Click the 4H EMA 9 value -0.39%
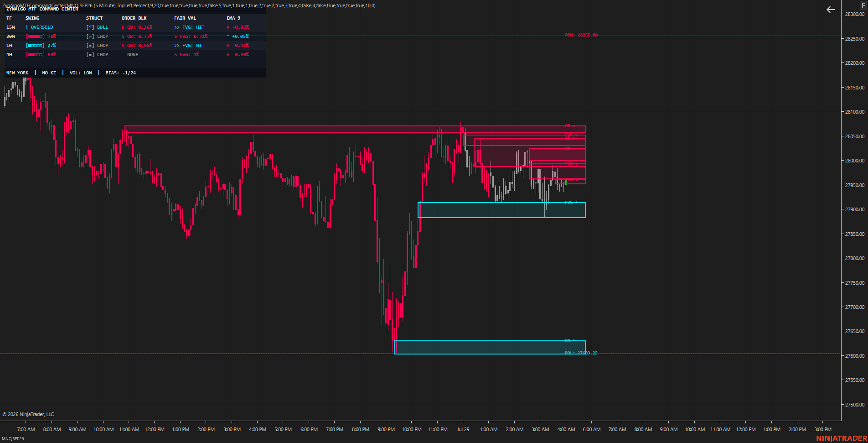868x443 pixels. (x=238, y=55)
